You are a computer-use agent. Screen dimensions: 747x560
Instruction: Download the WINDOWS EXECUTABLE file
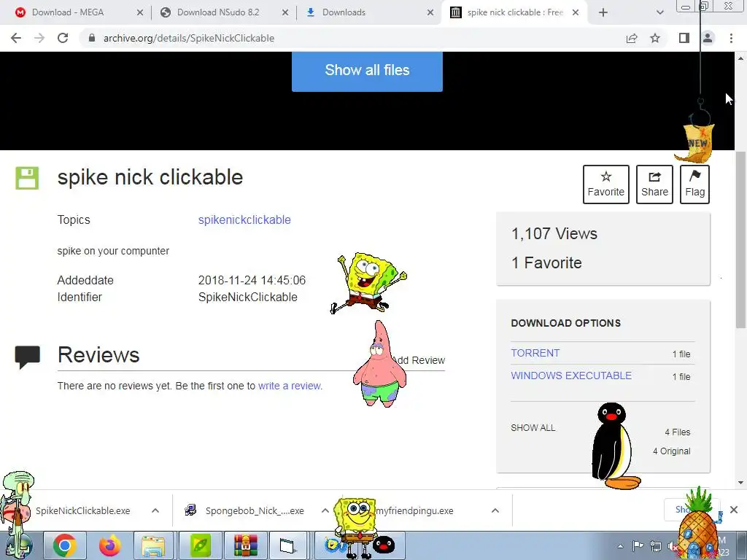[571, 376]
